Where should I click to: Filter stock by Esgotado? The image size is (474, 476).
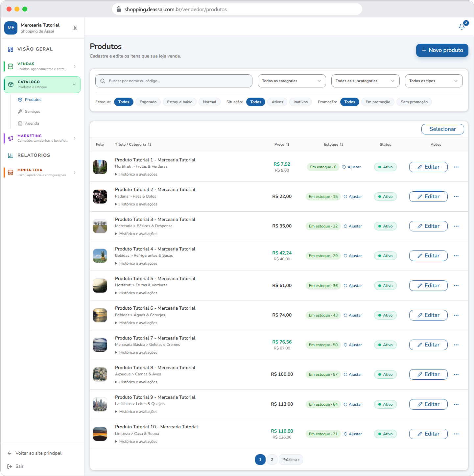[148, 102]
